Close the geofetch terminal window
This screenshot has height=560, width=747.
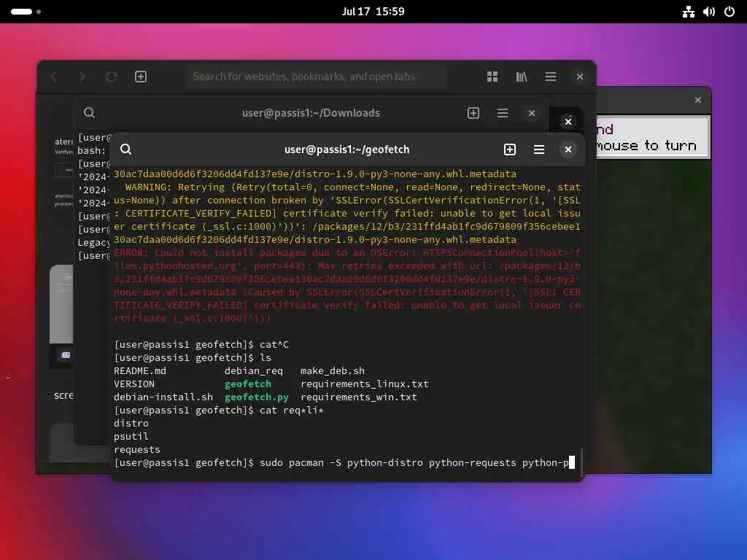(568, 149)
